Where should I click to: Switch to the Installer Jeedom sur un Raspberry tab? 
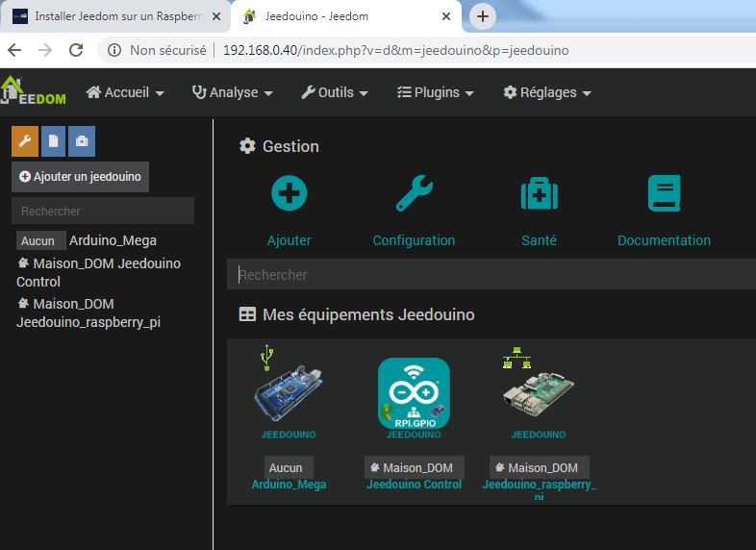click(x=115, y=16)
